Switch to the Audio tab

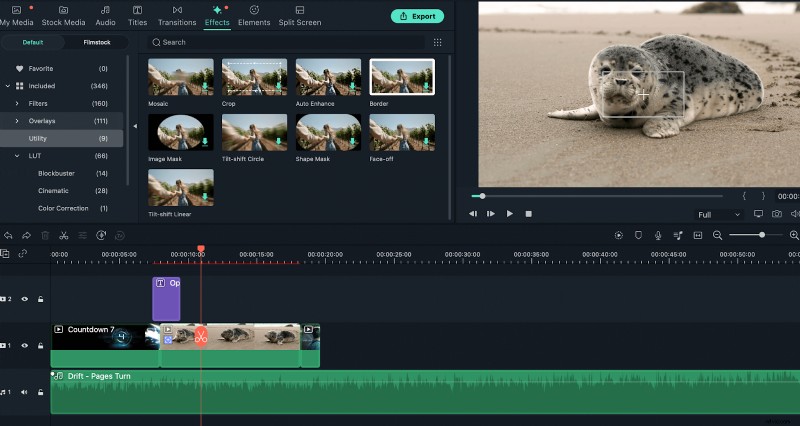[105, 16]
